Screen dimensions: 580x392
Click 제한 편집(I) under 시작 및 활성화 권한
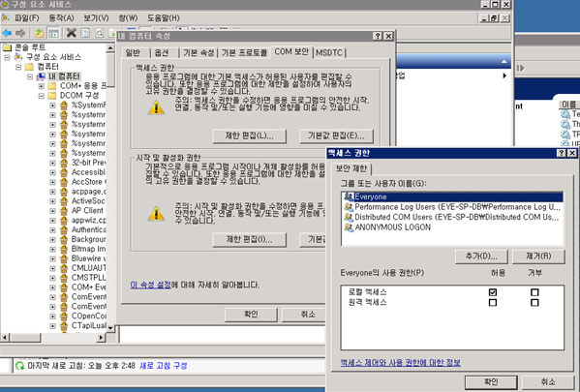249,240
